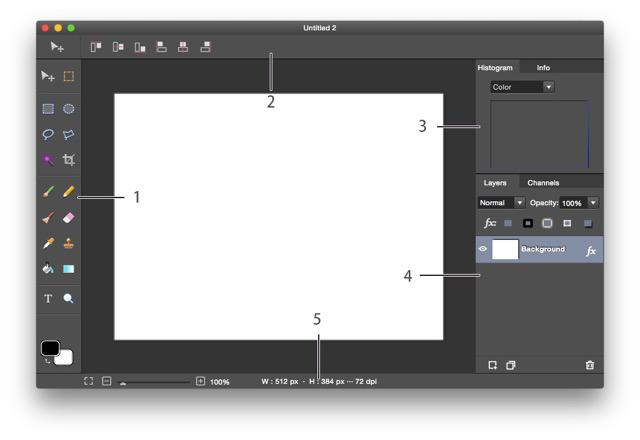The height and width of the screenshot is (440, 640).
Task: Select the Lasso tool
Action: 48,134
